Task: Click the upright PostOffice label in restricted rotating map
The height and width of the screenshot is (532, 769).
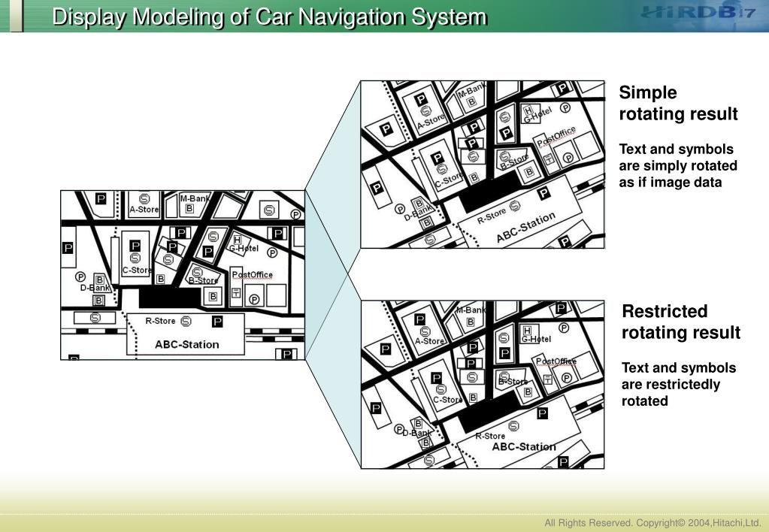Action: click(556, 361)
